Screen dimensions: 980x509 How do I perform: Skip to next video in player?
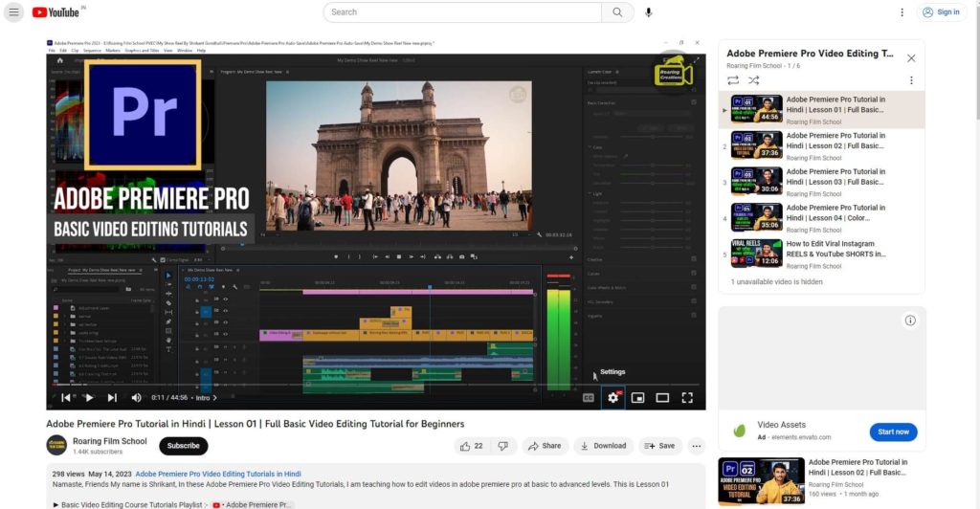pyautogui.click(x=112, y=398)
